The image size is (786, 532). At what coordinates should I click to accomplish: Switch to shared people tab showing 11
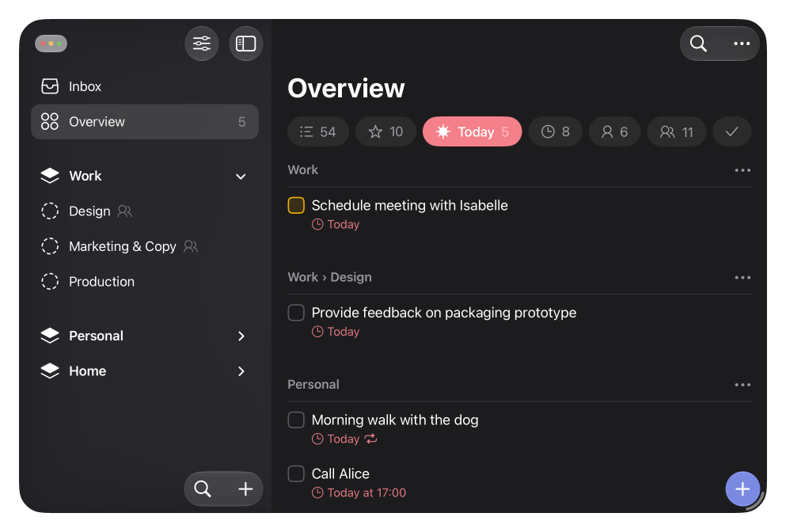(677, 132)
